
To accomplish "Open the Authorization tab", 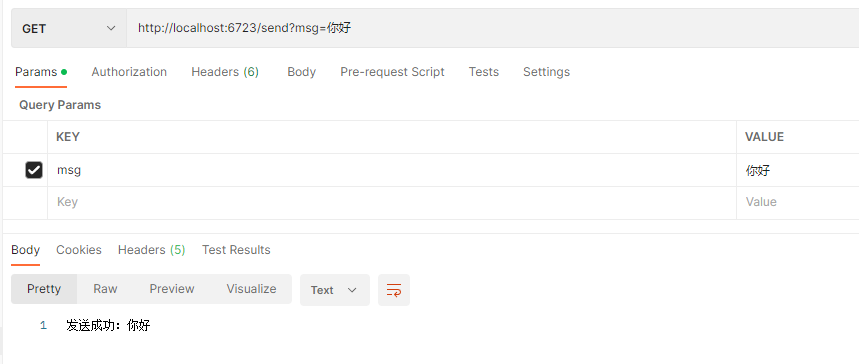I will [x=129, y=72].
